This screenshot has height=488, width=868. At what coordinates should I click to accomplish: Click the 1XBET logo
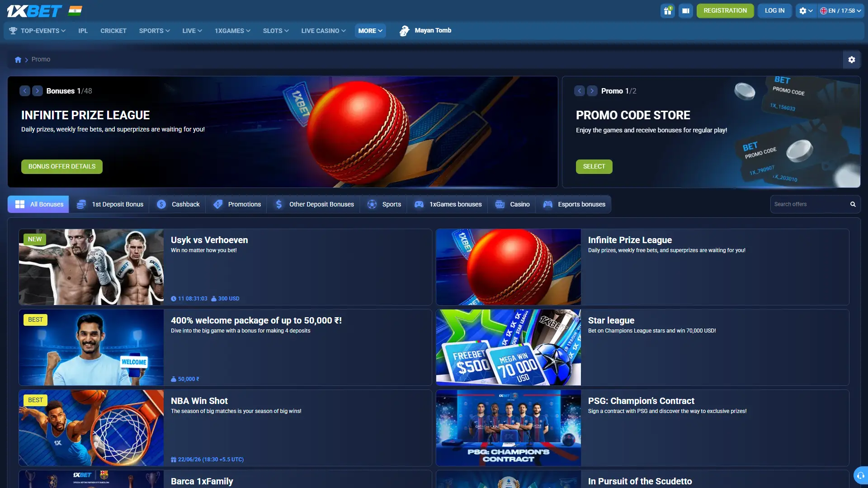click(34, 11)
